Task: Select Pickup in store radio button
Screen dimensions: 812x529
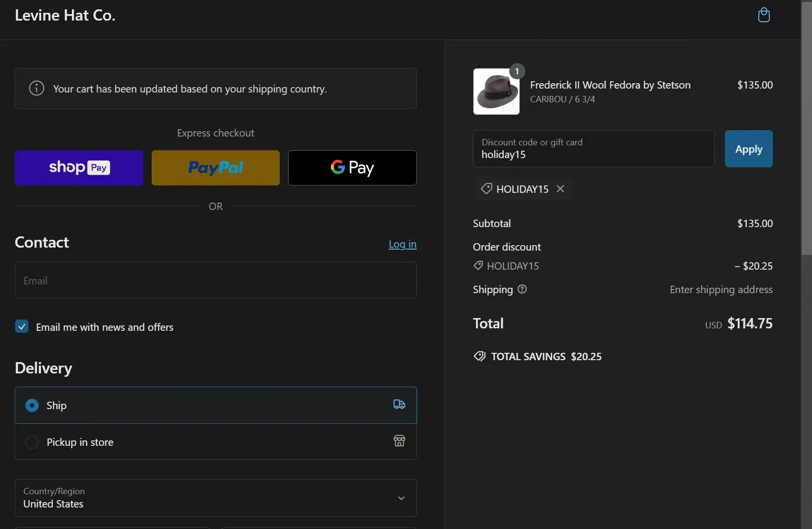Action: [32, 442]
